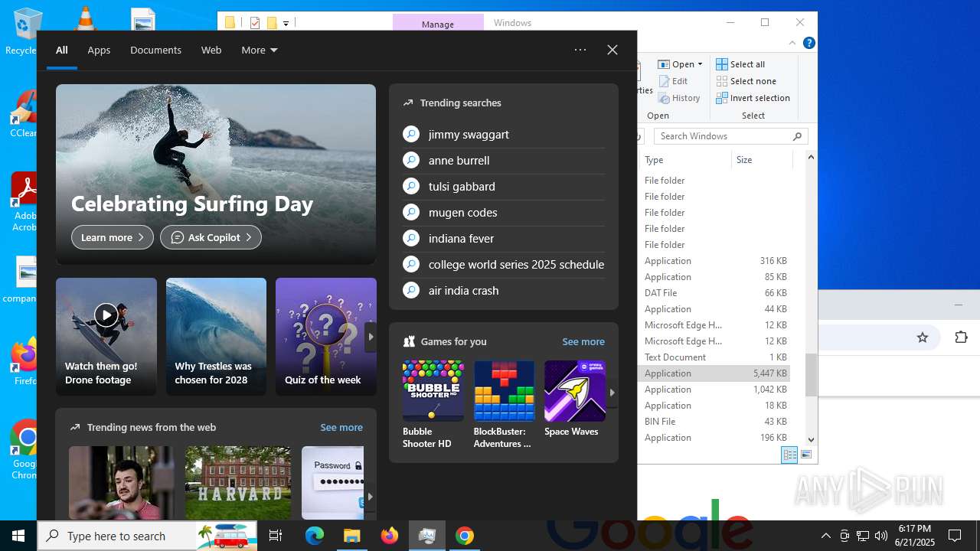Open Why Trestles was chosen card
Screen dimensions: 980x551
[216, 337]
